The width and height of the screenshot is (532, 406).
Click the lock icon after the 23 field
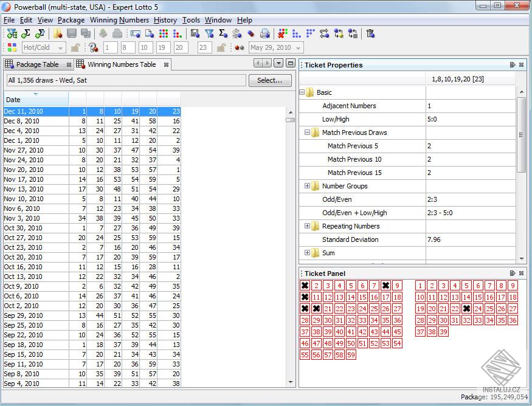[x=221, y=47]
